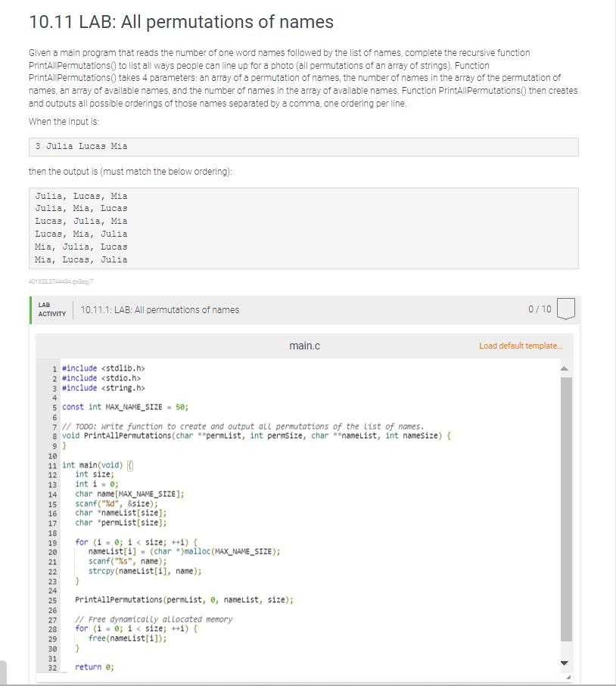
Task: Click 'int size;' declaration line
Action: tap(94, 474)
